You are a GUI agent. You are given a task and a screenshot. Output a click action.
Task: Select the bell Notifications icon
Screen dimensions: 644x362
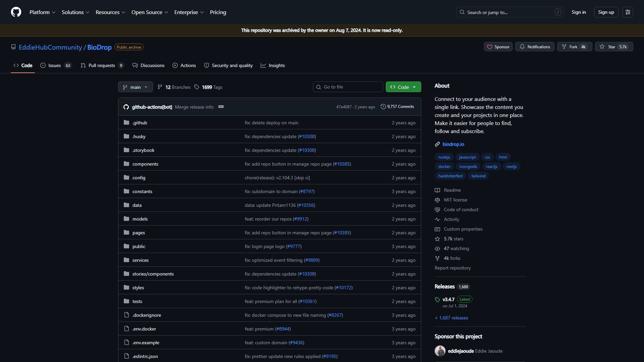(522, 47)
